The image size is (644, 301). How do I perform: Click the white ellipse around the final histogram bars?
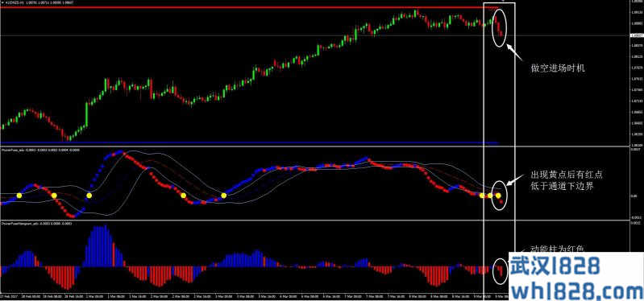[x=501, y=271]
